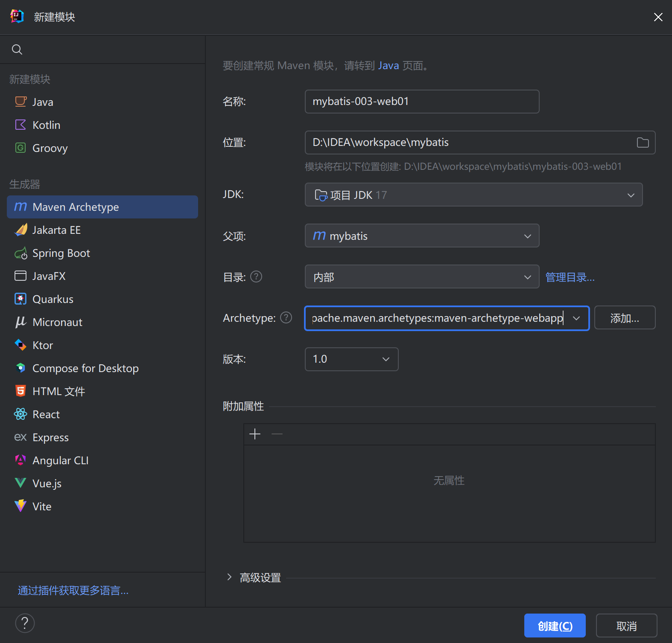Viewport: 672px width, 643px height.
Task: Click the Angular CLI logo icon
Action: (x=20, y=460)
